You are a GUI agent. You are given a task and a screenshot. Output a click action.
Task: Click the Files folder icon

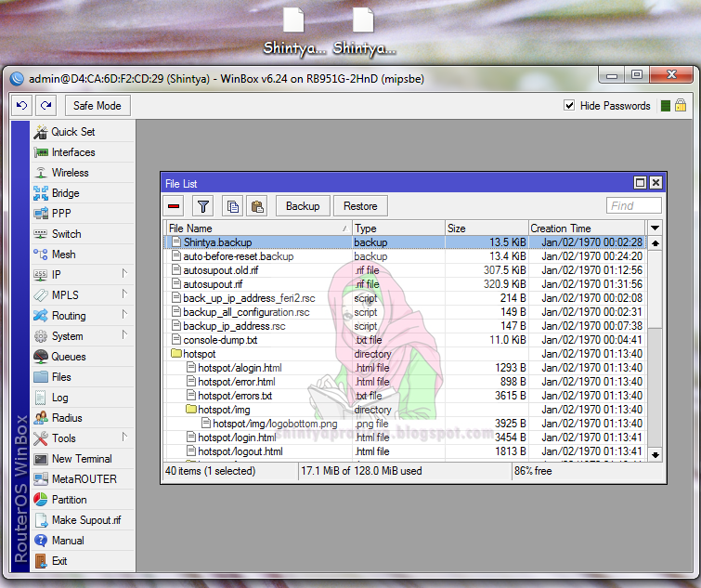point(41,377)
